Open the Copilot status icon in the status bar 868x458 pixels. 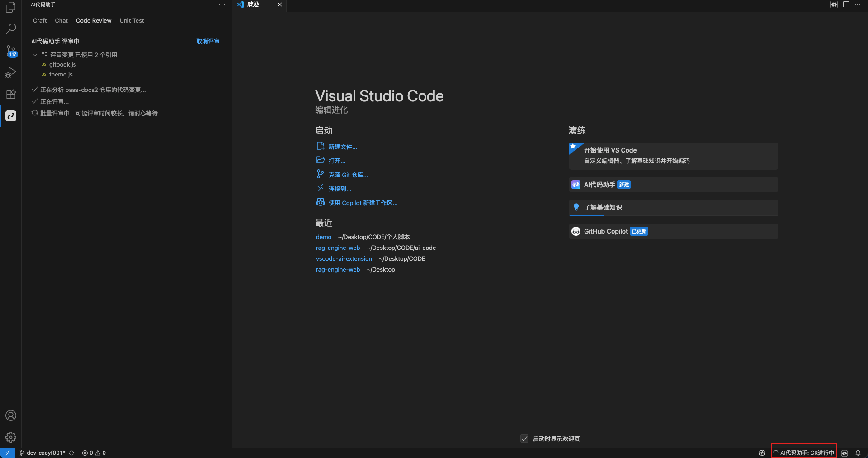click(762, 453)
